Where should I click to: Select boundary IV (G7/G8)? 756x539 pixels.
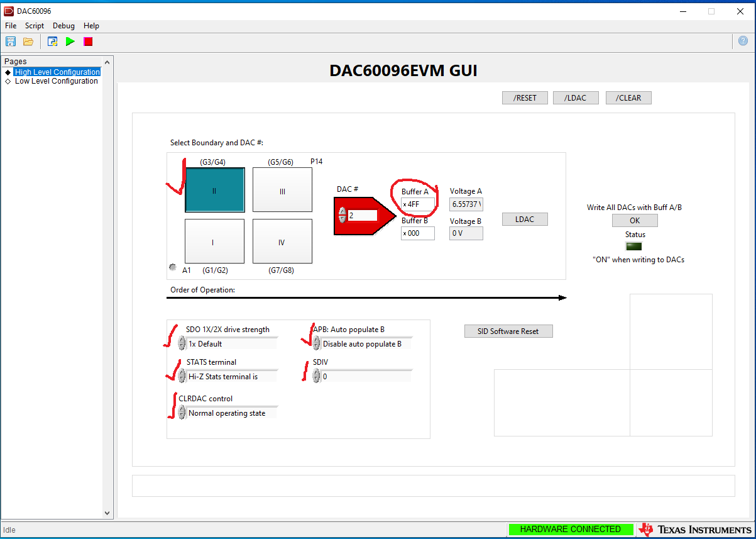282,241
